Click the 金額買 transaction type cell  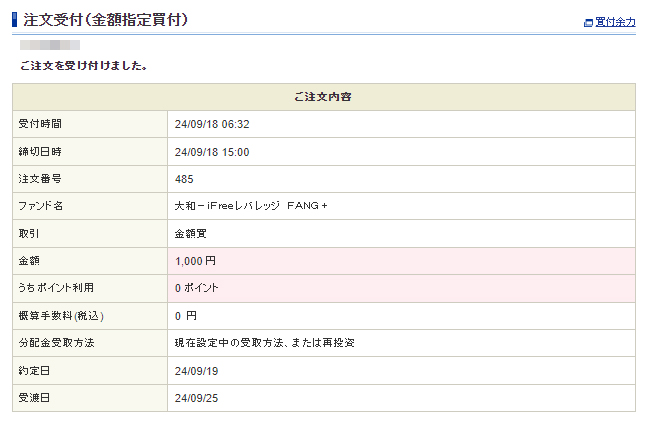pyautogui.click(x=190, y=233)
